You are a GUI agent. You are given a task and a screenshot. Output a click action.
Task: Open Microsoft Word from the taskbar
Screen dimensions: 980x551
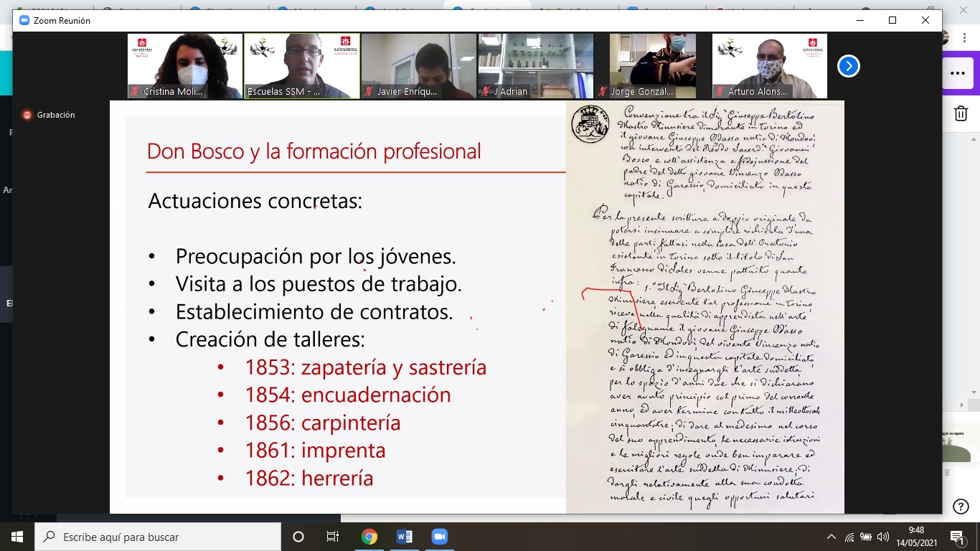point(404,537)
